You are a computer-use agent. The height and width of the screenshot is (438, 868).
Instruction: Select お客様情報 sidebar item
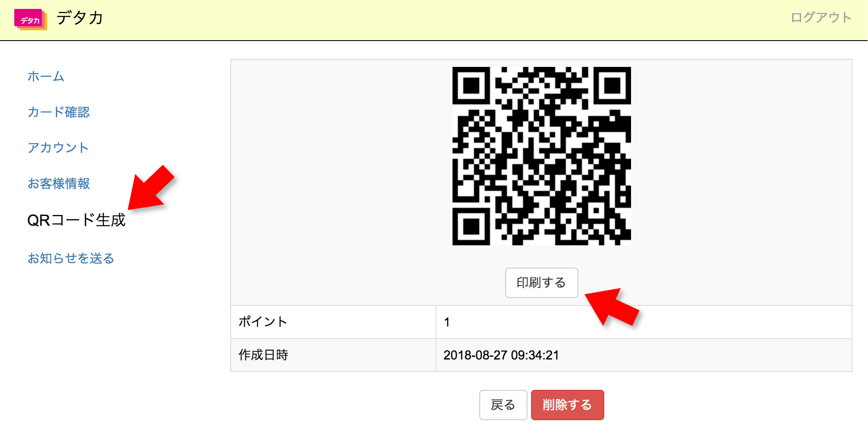coord(58,183)
